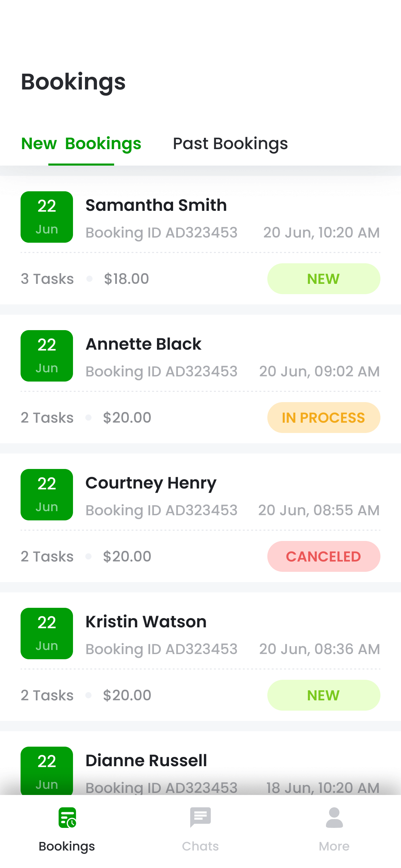This screenshot has height=868, width=401.
Task: Click the CANCELED status badge
Action: tap(324, 556)
